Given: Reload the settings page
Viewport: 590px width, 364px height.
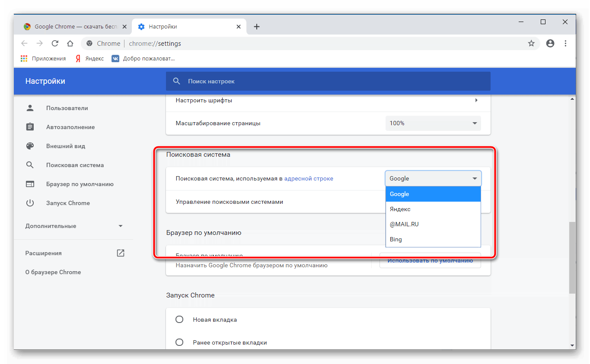Looking at the screenshot, I should (55, 43).
